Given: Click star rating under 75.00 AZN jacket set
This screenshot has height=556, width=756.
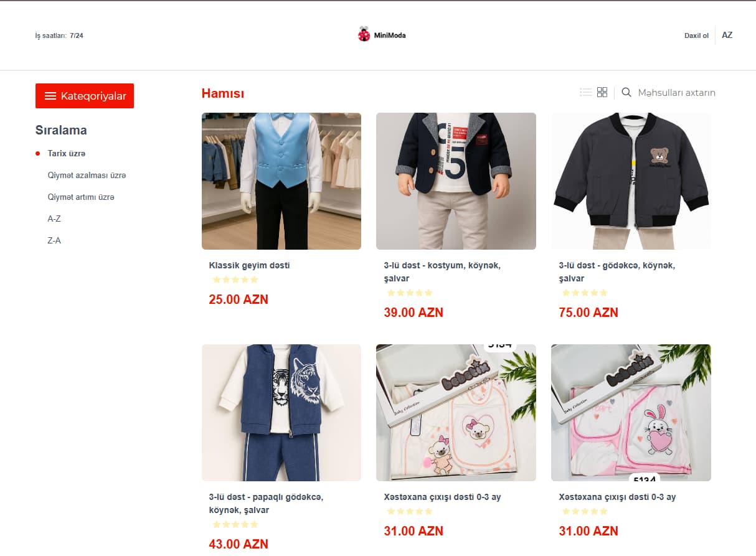Looking at the screenshot, I should tap(585, 293).
